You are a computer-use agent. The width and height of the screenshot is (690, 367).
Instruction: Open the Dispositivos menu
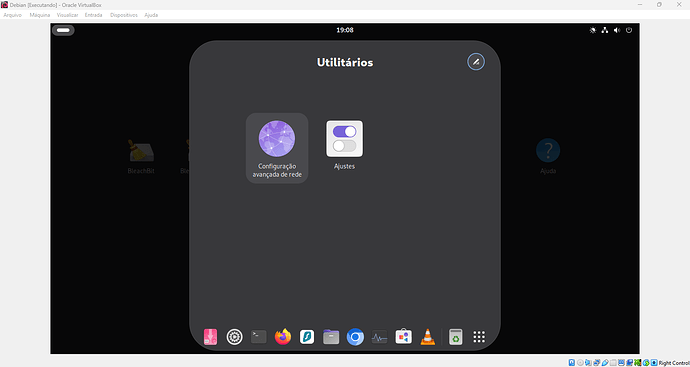click(x=124, y=15)
